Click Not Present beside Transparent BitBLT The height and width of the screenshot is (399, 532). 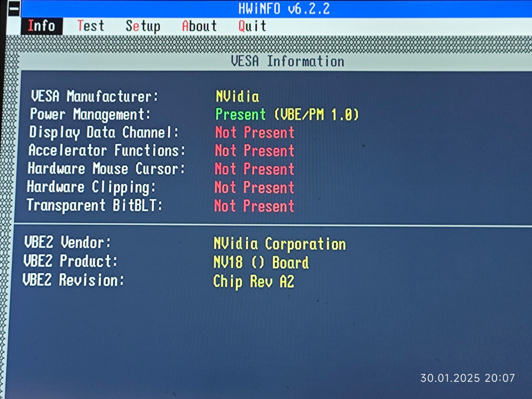tap(254, 206)
